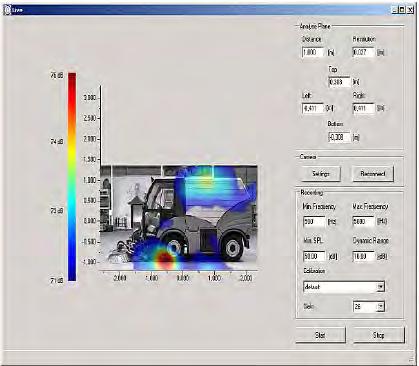Select the Calibration combo box showing default

(344, 287)
